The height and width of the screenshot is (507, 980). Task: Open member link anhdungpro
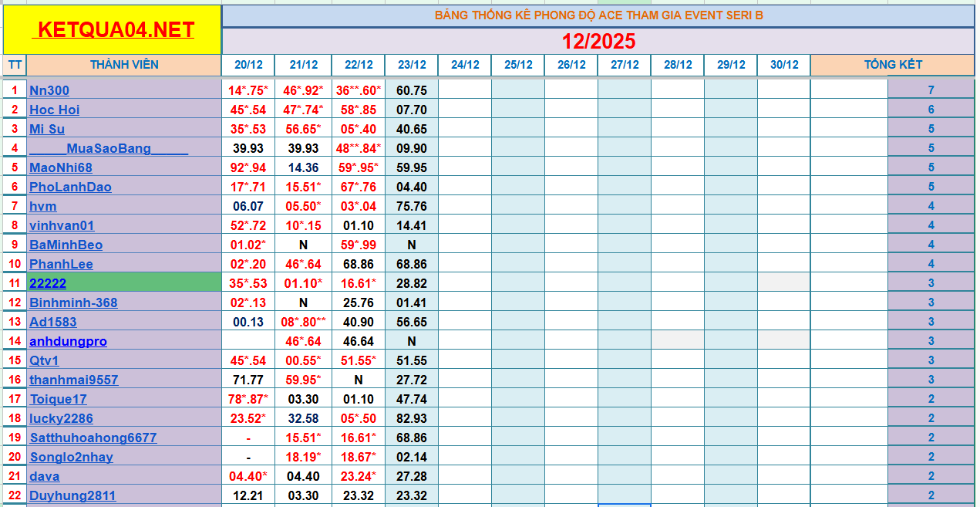click(69, 341)
